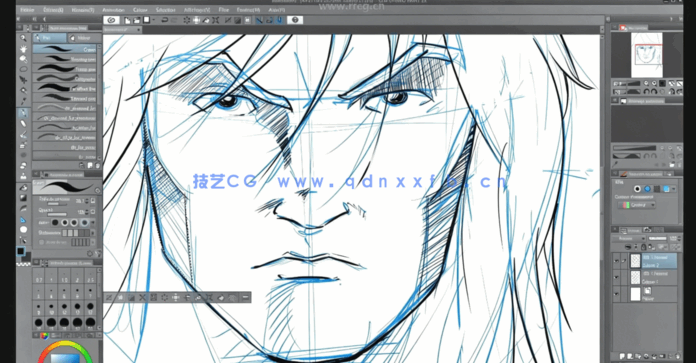Open the selection launcher settings at its end
This screenshot has height=363, width=696.
point(245,297)
